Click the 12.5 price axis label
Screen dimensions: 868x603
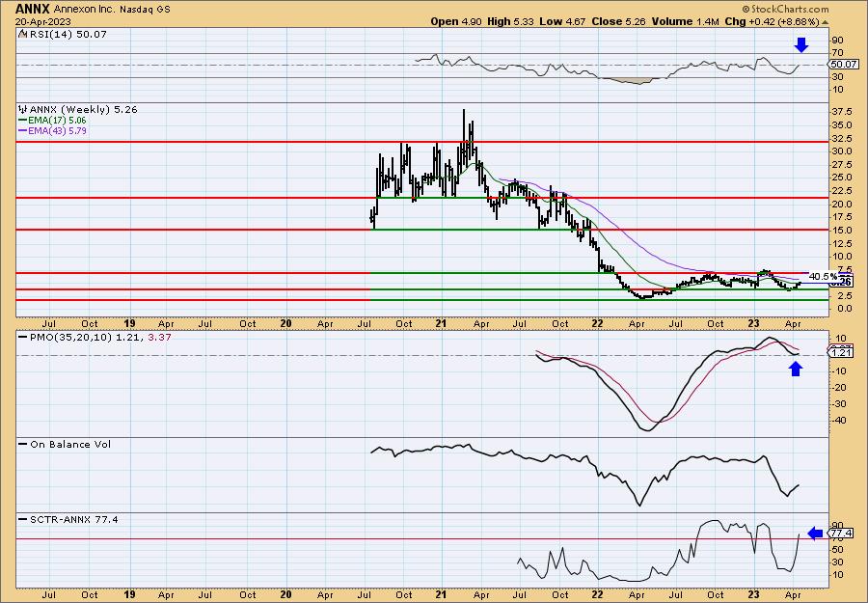843,243
